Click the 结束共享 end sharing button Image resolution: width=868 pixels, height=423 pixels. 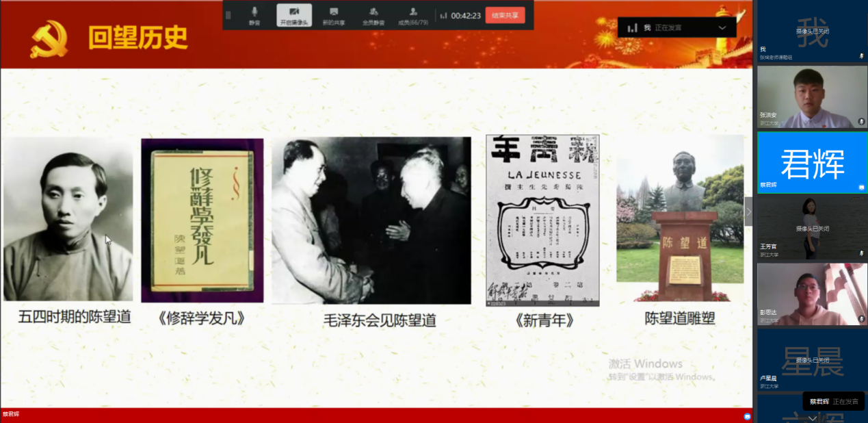click(x=505, y=15)
